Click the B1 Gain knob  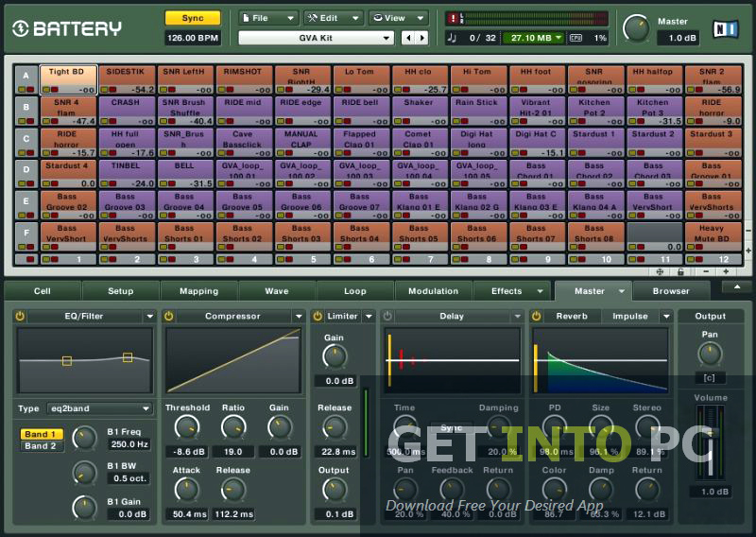[x=84, y=508]
